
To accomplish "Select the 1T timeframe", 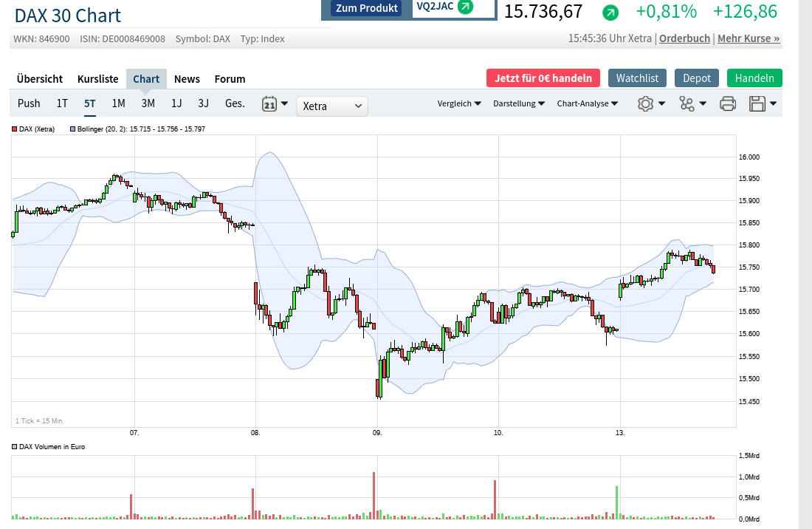I will [62, 103].
